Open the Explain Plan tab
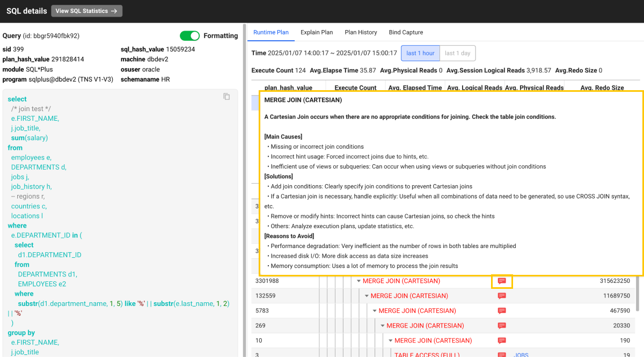 click(x=317, y=32)
